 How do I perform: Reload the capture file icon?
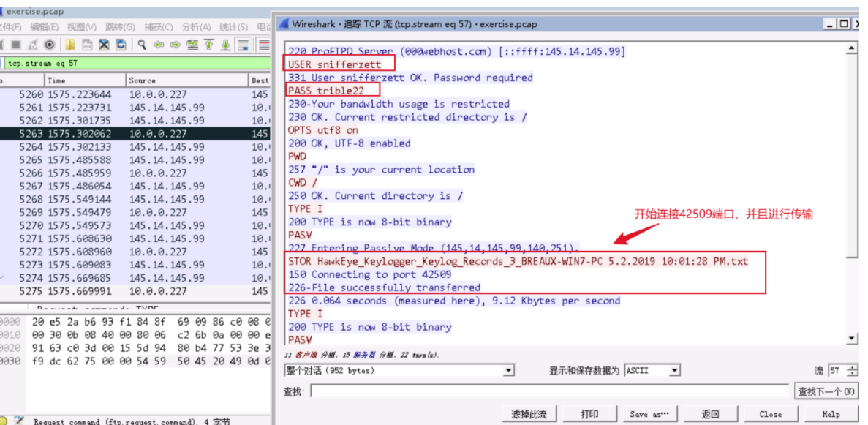pyautogui.click(x=121, y=45)
